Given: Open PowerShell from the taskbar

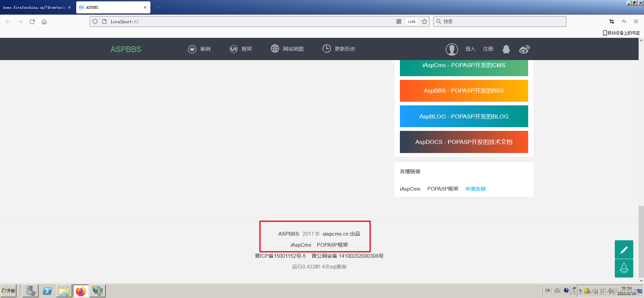Looking at the screenshot, I should click(x=47, y=291).
